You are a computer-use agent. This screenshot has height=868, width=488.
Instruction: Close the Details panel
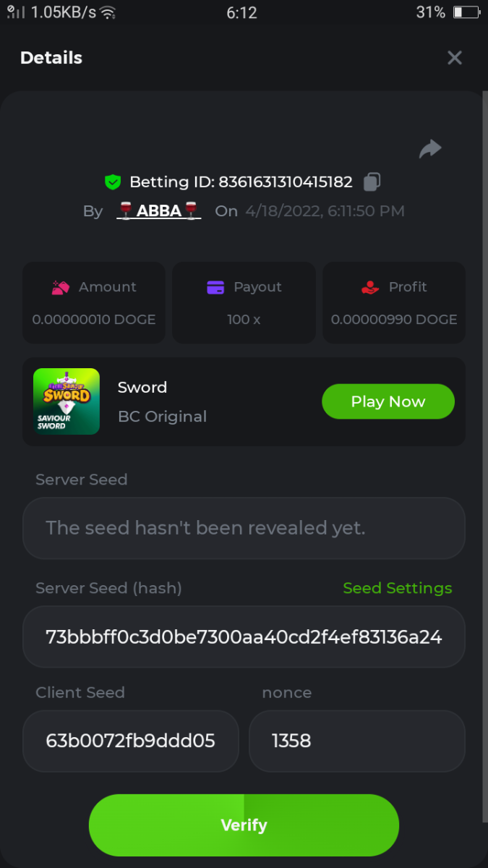tap(454, 58)
